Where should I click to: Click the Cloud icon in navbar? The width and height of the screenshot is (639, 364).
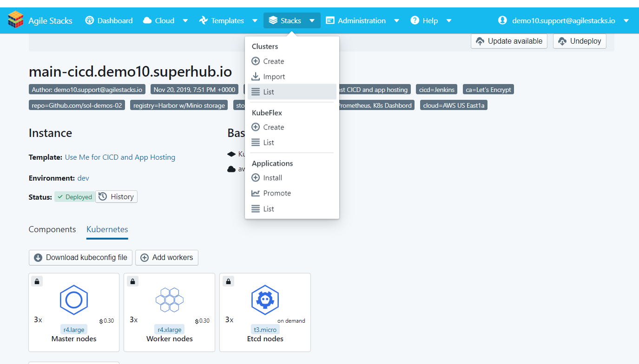point(147,20)
